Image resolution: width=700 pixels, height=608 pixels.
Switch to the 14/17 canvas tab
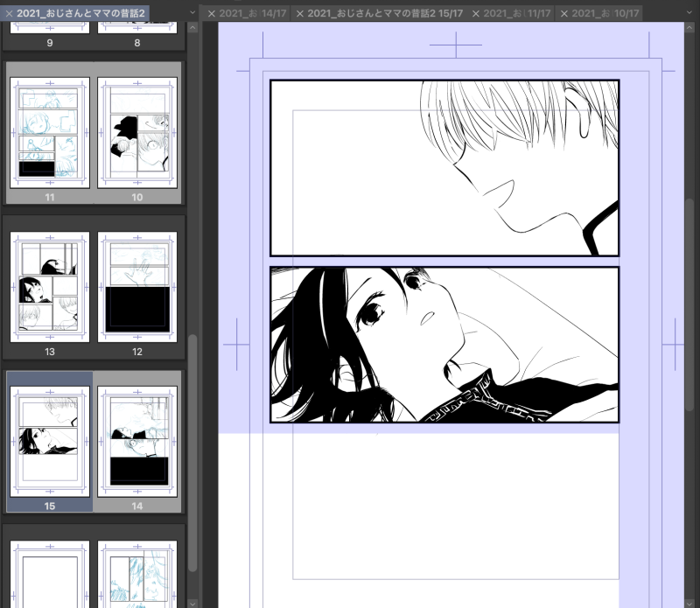click(253, 13)
